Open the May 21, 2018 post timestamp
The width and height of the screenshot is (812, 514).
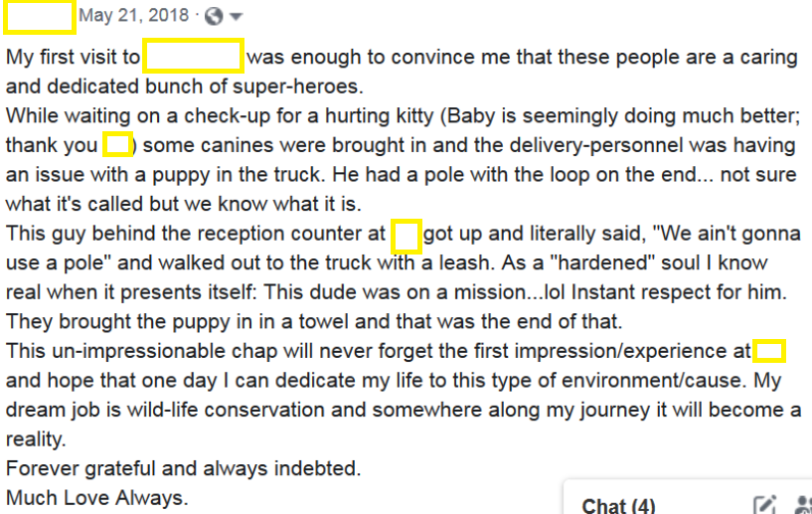tap(133, 15)
